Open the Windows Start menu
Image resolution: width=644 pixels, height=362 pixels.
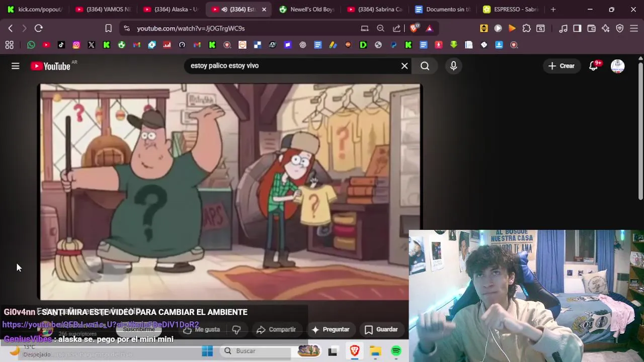[x=207, y=351]
